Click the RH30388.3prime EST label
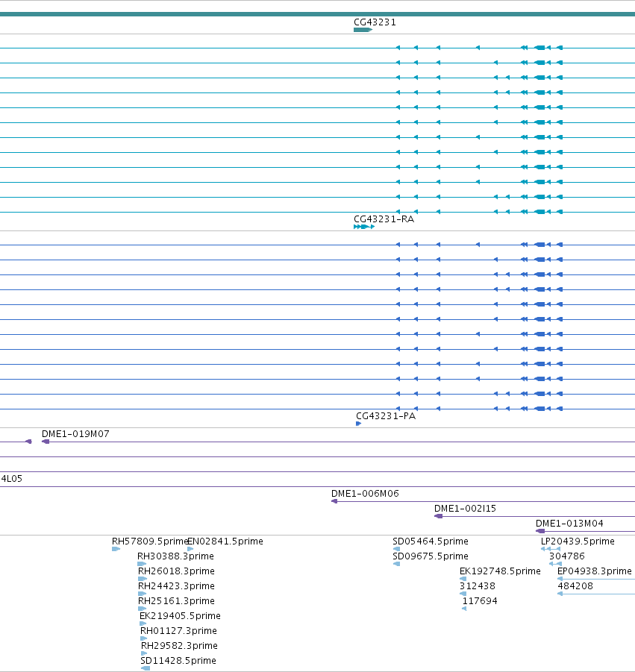Screen dimensions: 635x672 coord(175,556)
